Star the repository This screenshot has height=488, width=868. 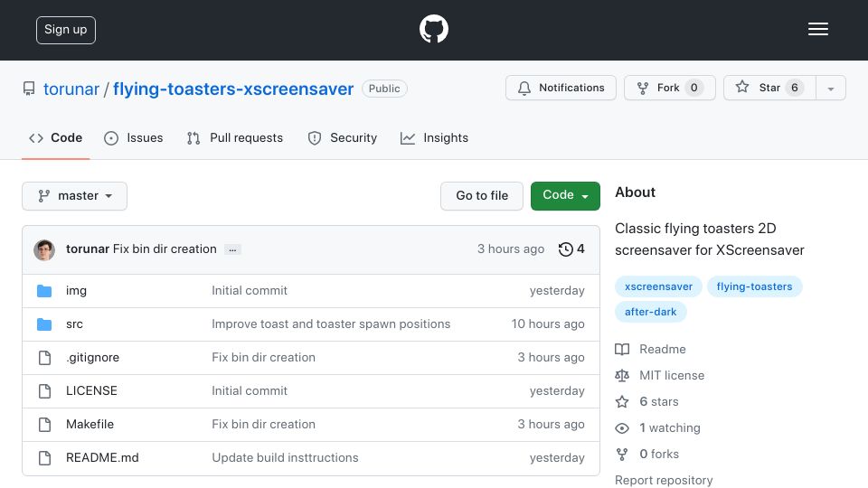click(x=769, y=88)
